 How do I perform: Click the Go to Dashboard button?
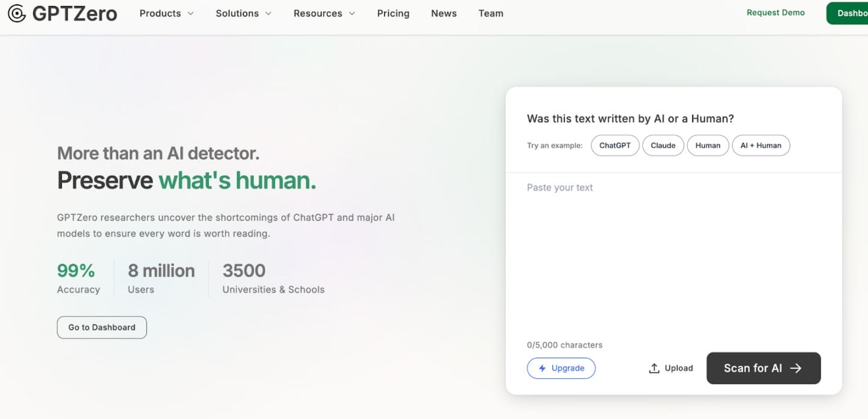pyautogui.click(x=101, y=327)
